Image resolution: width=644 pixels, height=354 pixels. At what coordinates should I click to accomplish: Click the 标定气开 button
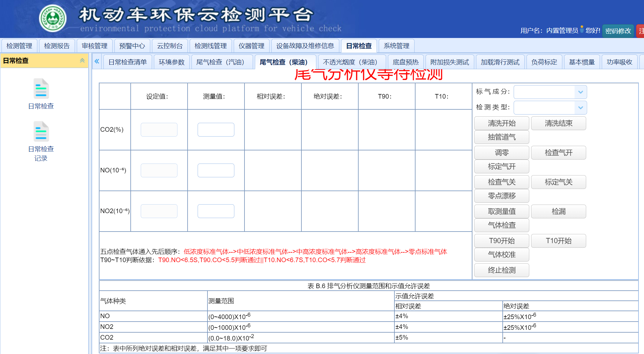coord(502,167)
